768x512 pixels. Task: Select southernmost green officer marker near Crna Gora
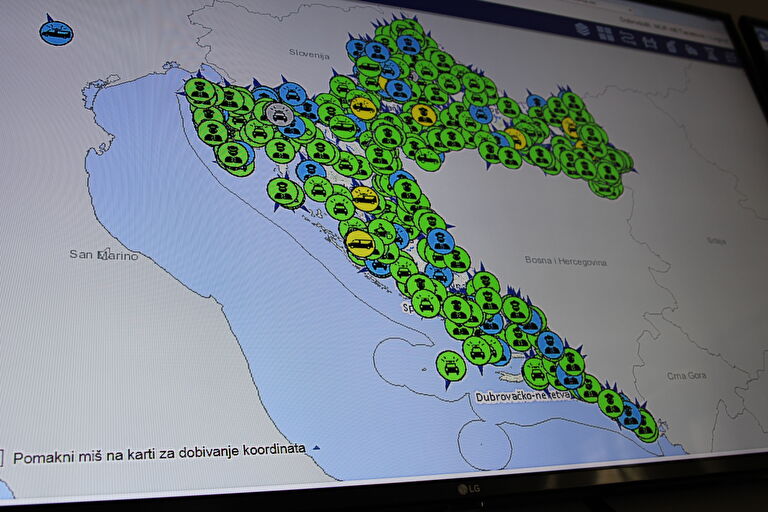[x=647, y=427]
